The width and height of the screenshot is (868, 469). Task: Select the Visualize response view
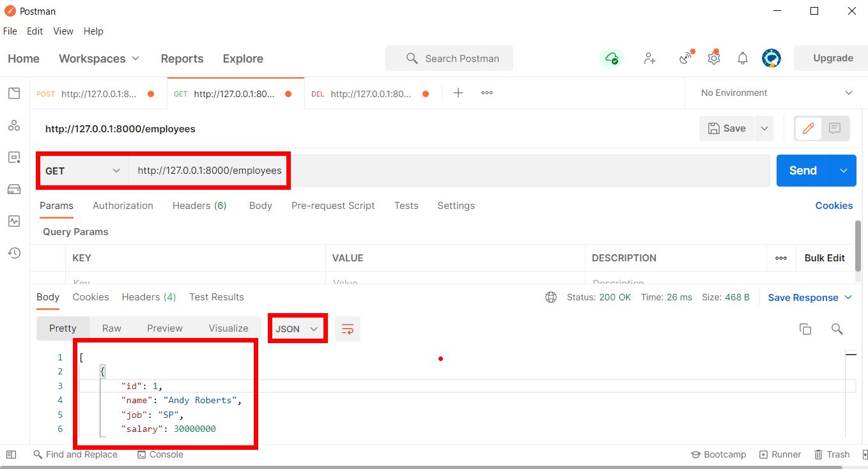pyautogui.click(x=228, y=328)
